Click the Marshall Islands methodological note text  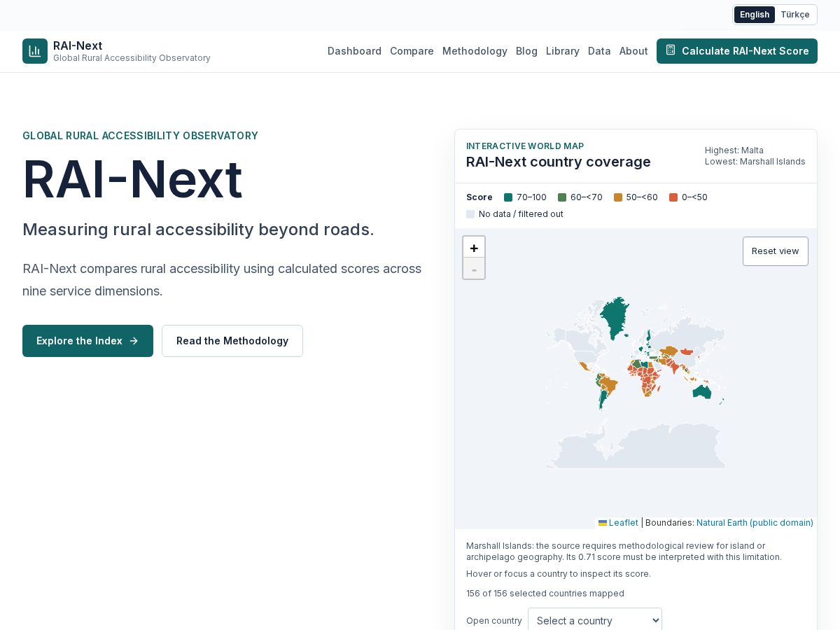[x=624, y=552]
